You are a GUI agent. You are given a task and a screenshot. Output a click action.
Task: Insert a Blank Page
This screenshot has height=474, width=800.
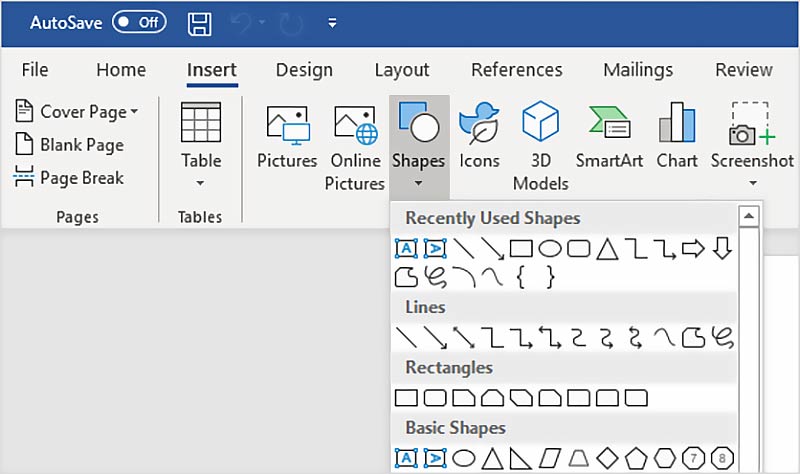70,145
